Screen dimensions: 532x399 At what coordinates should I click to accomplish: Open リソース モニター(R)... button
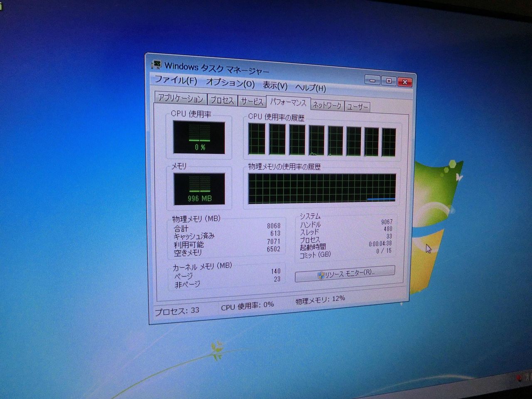(x=345, y=273)
